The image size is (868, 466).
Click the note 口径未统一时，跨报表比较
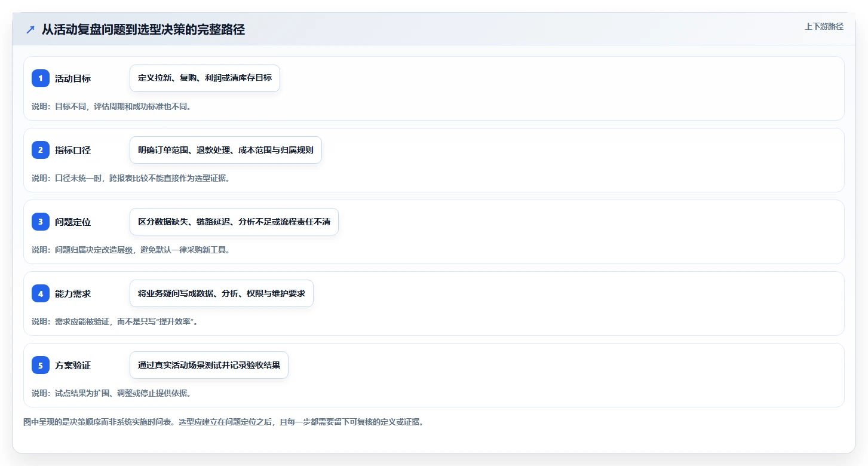point(131,178)
